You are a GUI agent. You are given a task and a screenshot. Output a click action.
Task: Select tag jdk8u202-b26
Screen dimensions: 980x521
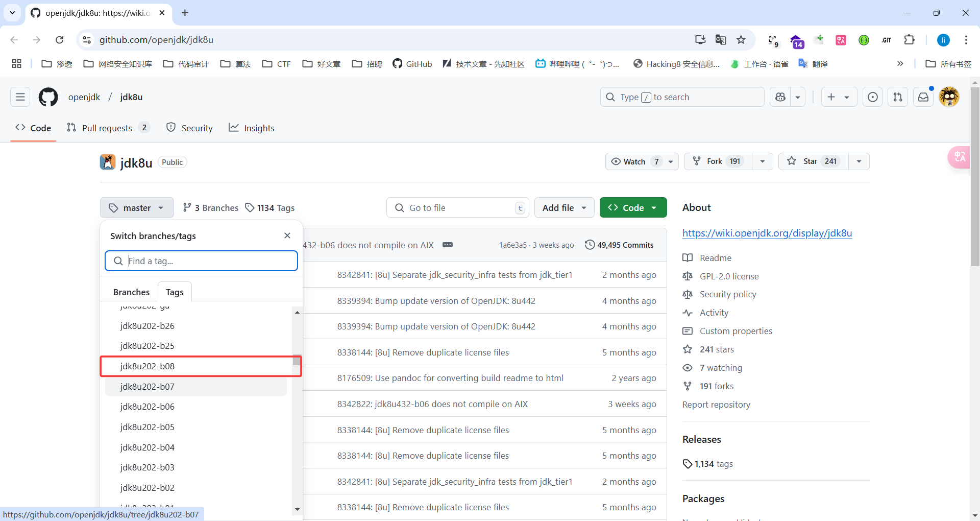coord(196,326)
